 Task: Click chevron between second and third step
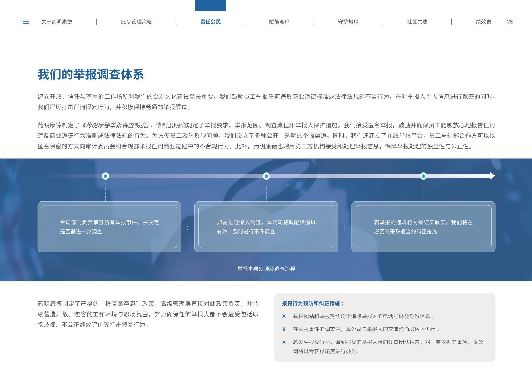[345, 228]
